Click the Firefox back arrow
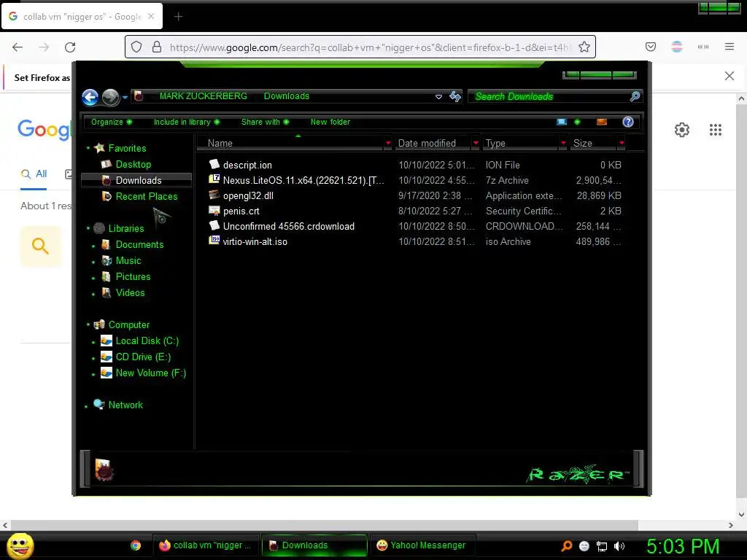This screenshot has height=560, width=747. (x=18, y=47)
